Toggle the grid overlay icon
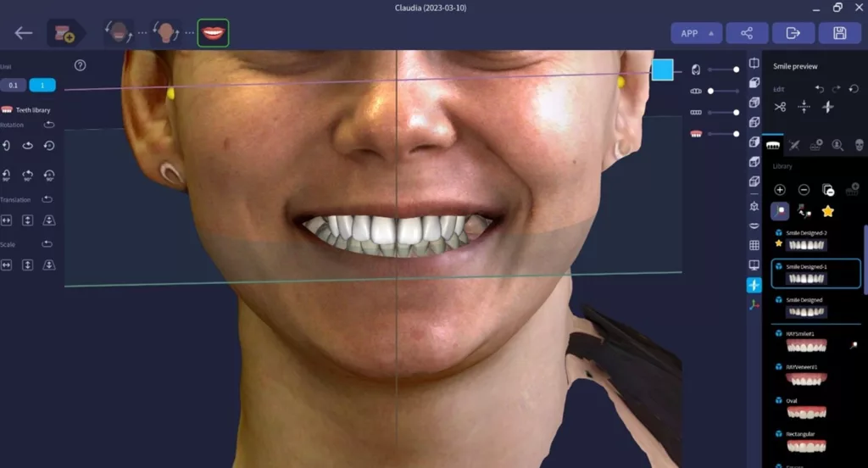 click(x=754, y=245)
